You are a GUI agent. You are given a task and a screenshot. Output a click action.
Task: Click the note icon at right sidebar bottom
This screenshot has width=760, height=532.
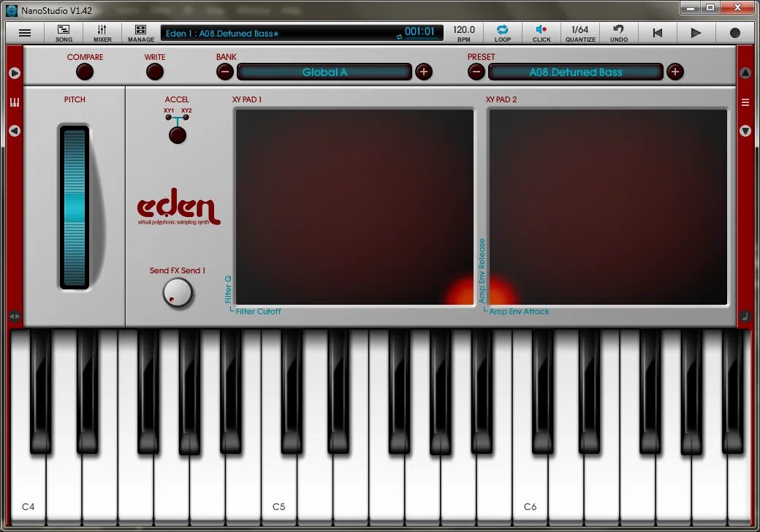(745, 316)
